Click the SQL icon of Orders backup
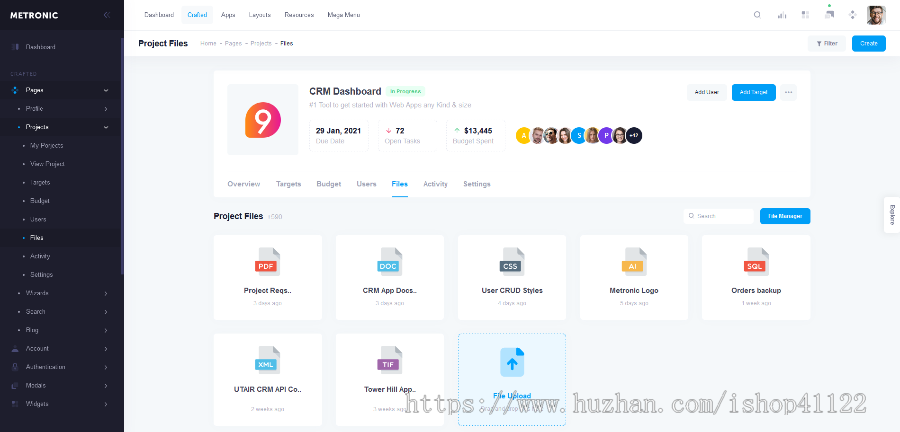Viewport: 900px width, 432px height. tap(756, 262)
